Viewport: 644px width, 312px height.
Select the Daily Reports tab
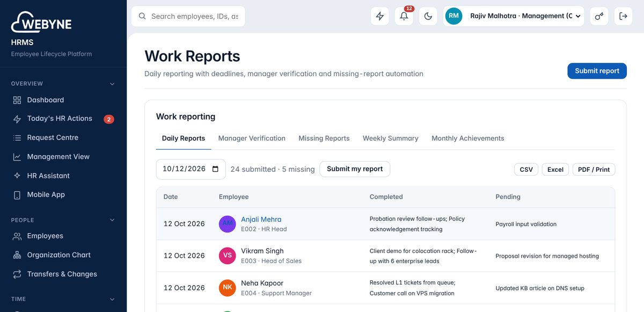184,139
